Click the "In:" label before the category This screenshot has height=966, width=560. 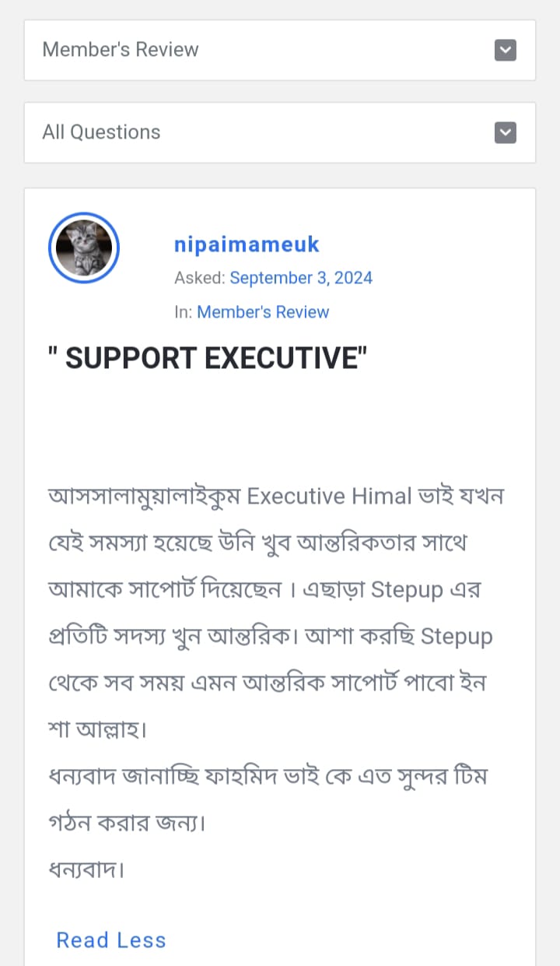pos(184,312)
